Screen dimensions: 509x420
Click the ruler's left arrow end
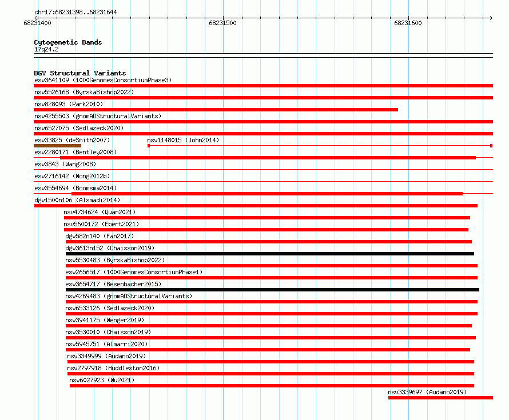coord(36,18)
